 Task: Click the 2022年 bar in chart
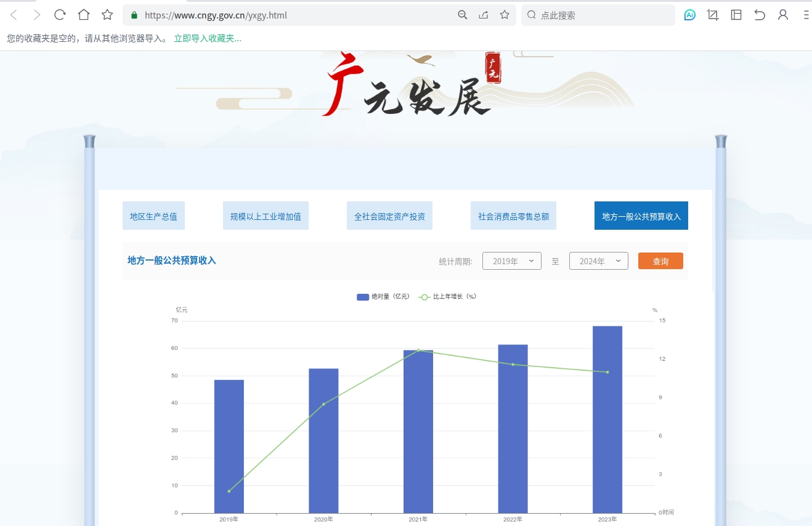[x=513, y=429]
